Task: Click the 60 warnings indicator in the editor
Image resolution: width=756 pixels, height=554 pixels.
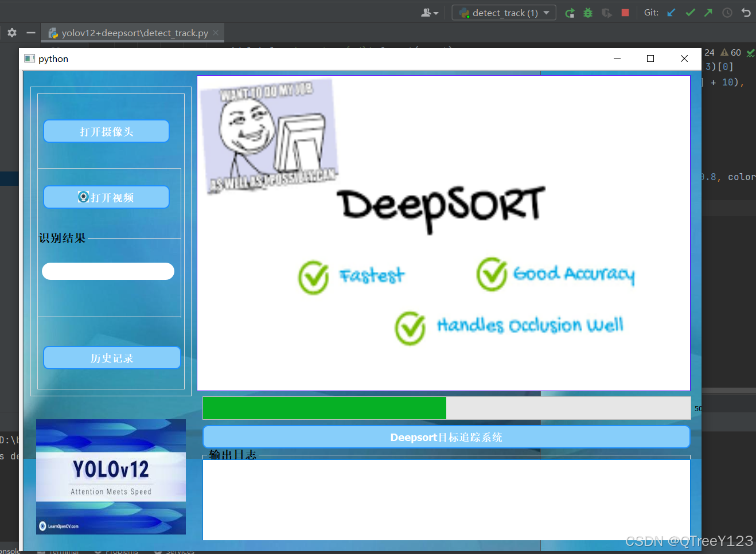Action: click(x=731, y=52)
